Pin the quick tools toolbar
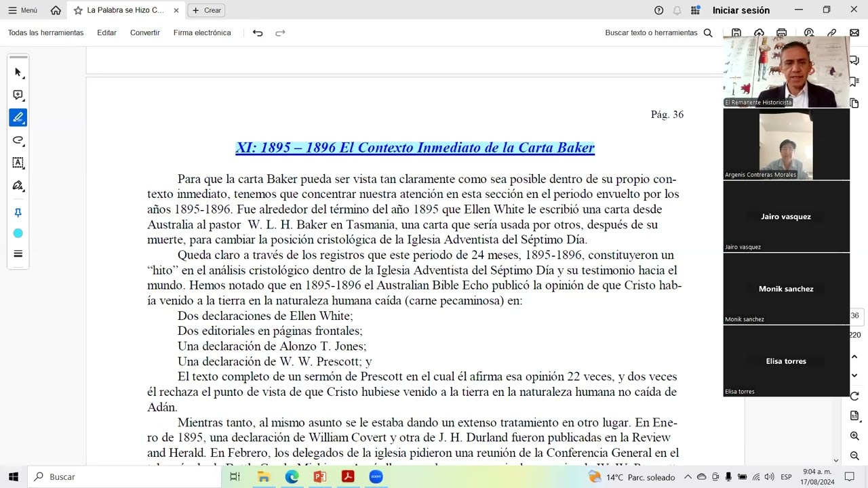The width and height of the screenshot is (868, 488). point(18,213)
